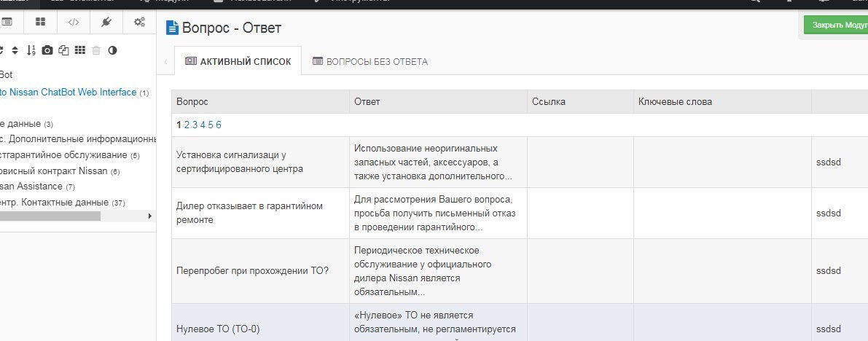Image resolution: width=868 pixels, height=341 pixels.
Task: Click the small grid icon in tree toolbar
Action: coord(80,50)
